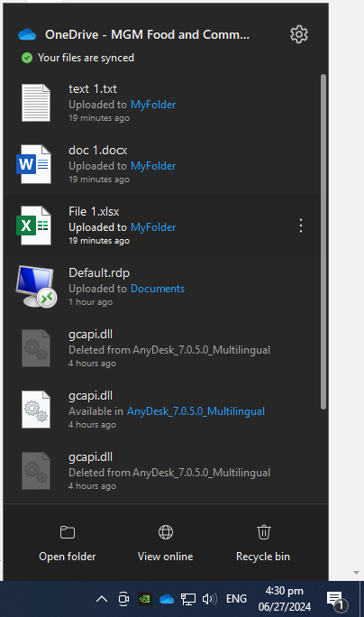Open the Recycle bin button
Viewport: 364px width, 617px height.
(263, 543)
